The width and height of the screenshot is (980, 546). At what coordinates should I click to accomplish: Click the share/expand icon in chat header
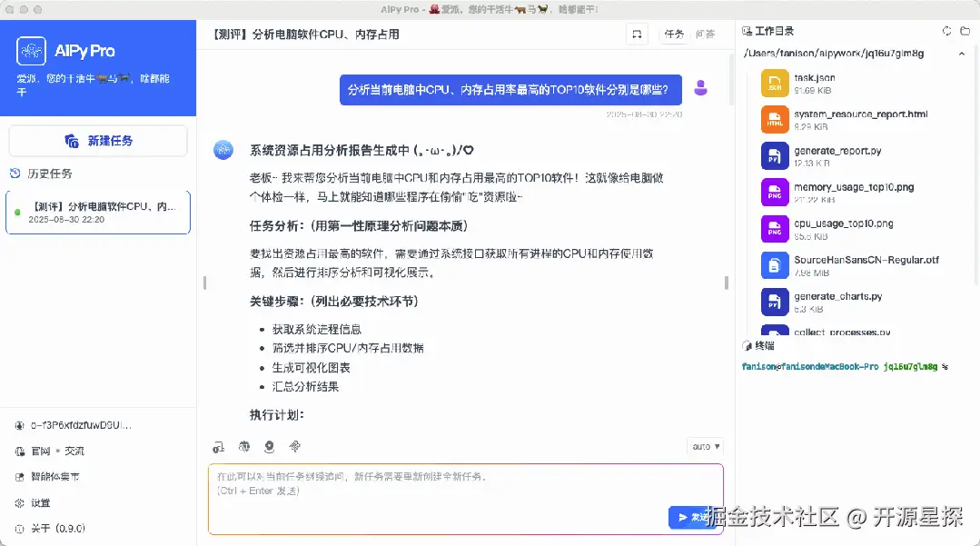pyautogui.click(x=637, y=35)
